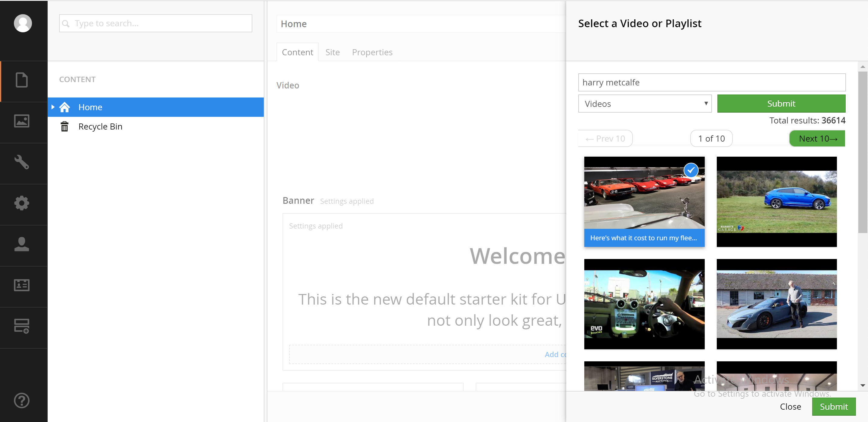Open the Developer section gear icon
The height and width of the screenshot is (422, 868).
pos(22,203)
